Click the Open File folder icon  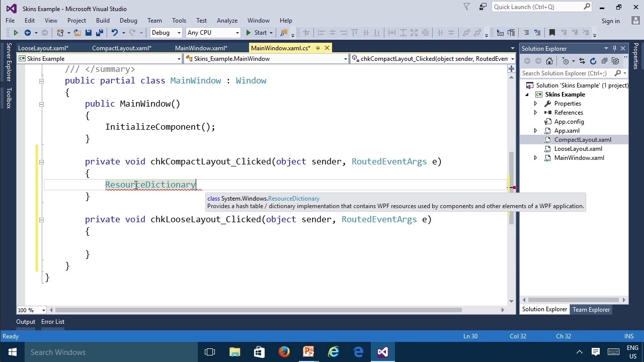point(77,33)
